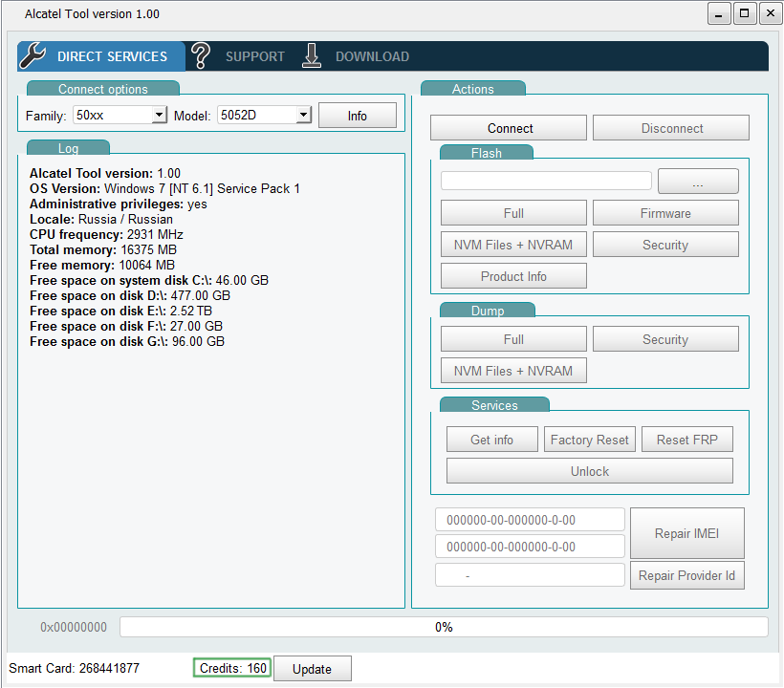Click the flash file path field
The width and height of the screenshot is (784, 688).
coord(546,181)
